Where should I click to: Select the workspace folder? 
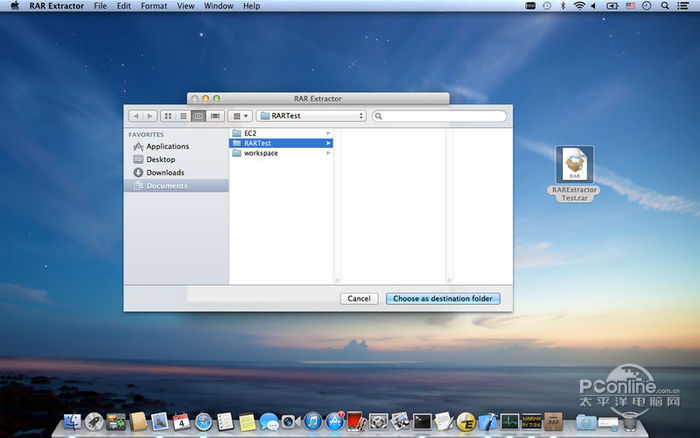click(x=260, y=153)
